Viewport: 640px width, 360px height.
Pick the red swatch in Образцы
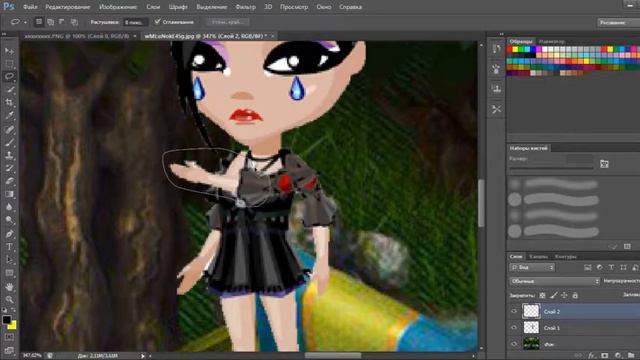click(509, 49)
